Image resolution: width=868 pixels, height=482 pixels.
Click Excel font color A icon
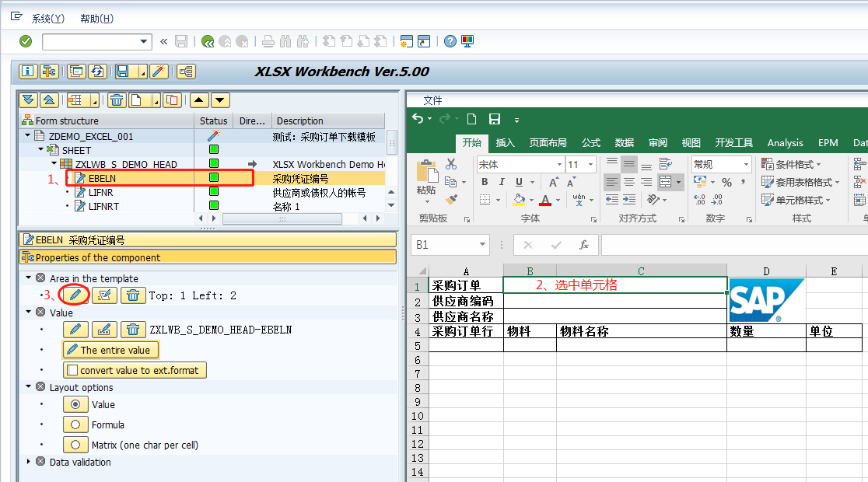point(545,199)
